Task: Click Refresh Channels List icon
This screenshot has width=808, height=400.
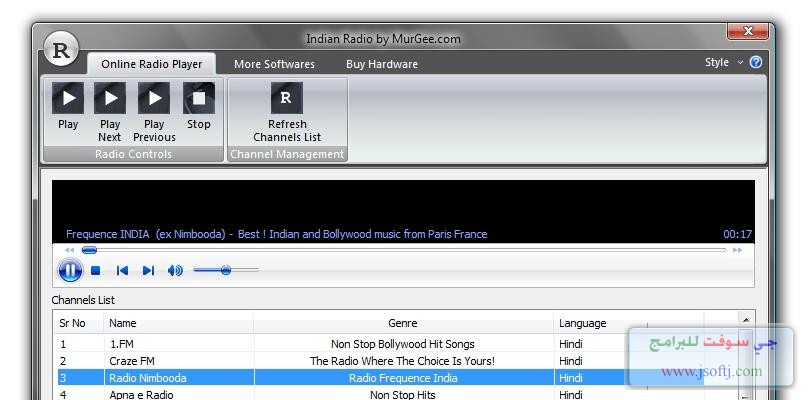Action: coord(287,98)
